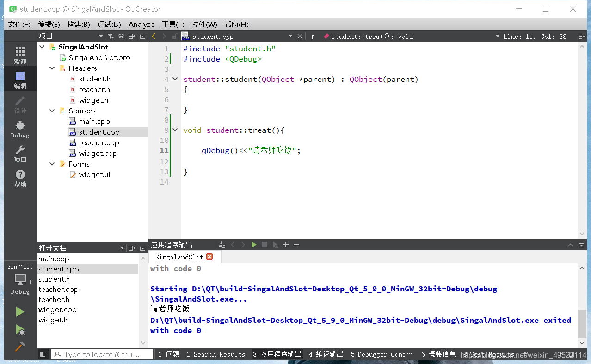Zoom out output text with minus icon

point(296,245)
